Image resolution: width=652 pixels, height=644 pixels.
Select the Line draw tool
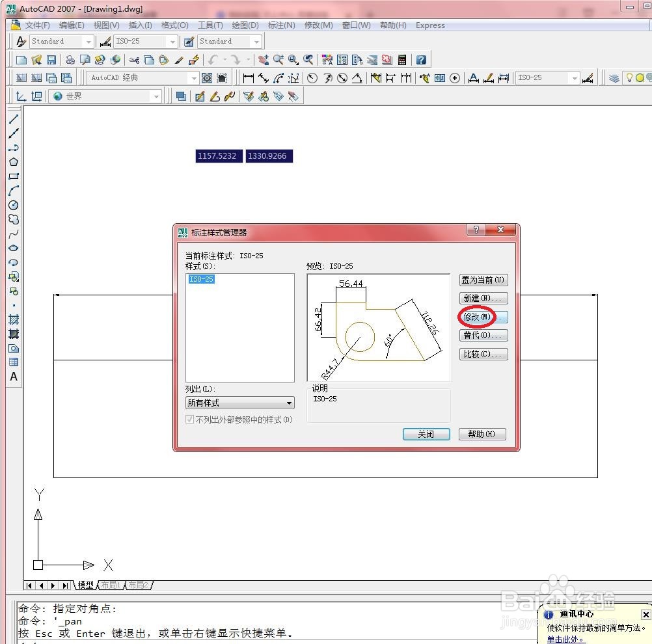[x=13, y=119]
